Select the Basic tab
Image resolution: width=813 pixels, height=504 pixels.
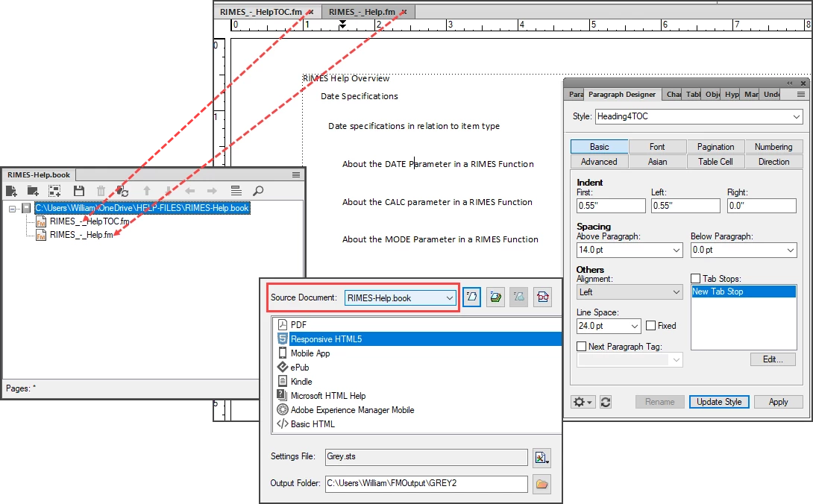point(599,147)
